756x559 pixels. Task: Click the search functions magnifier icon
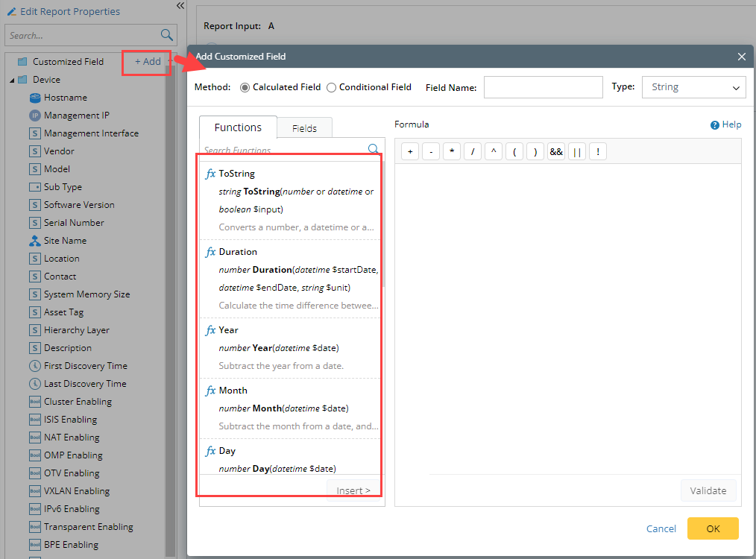(374, 149)
